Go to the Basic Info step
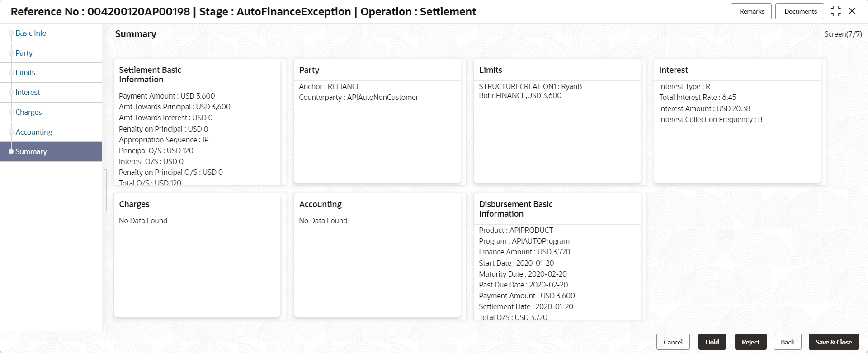Image resolution: width=868 pixels, height=353 pixels. tap(31, 33)
